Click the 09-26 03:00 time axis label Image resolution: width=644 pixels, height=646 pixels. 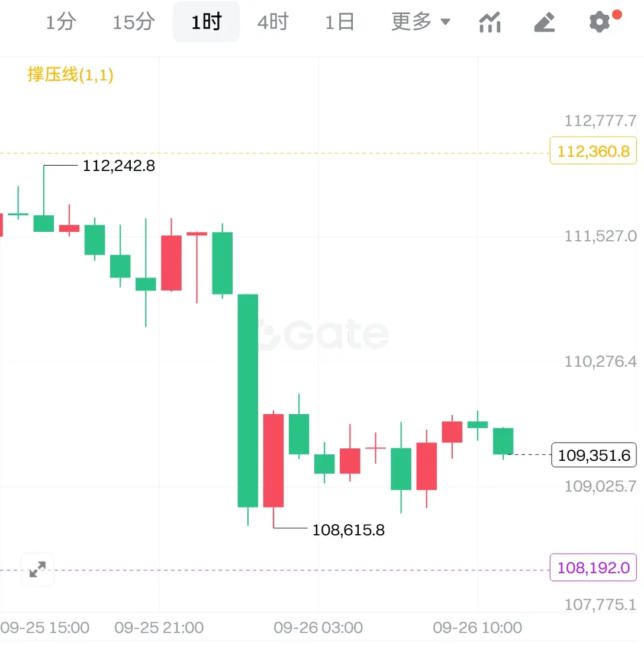click(318, 628)
